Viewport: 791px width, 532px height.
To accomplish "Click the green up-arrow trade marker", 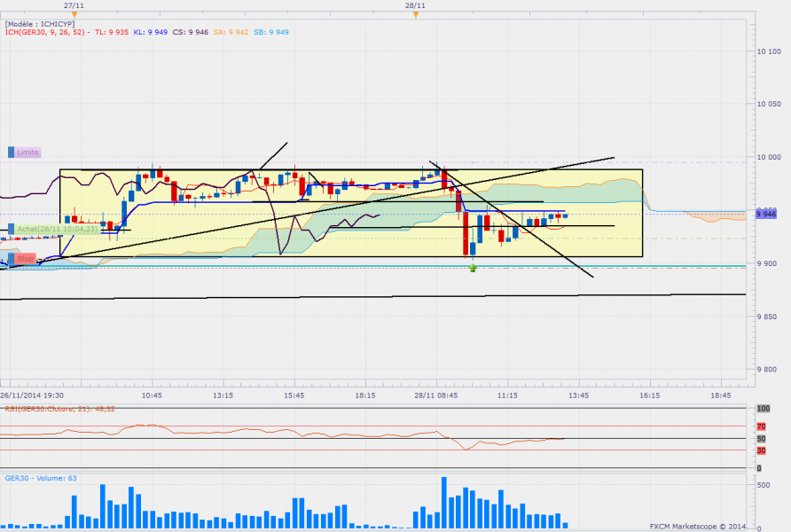I will coord(473,267).
